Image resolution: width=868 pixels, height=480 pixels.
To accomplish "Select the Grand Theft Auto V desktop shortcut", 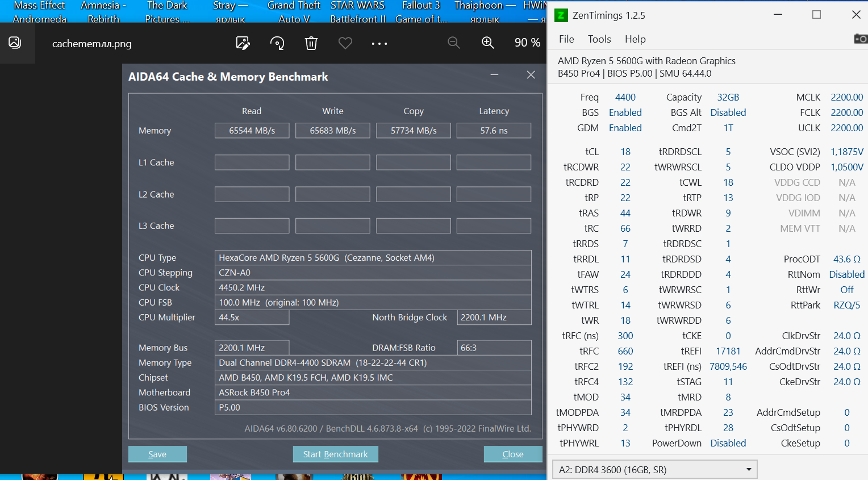I will (x=294, y=12).
